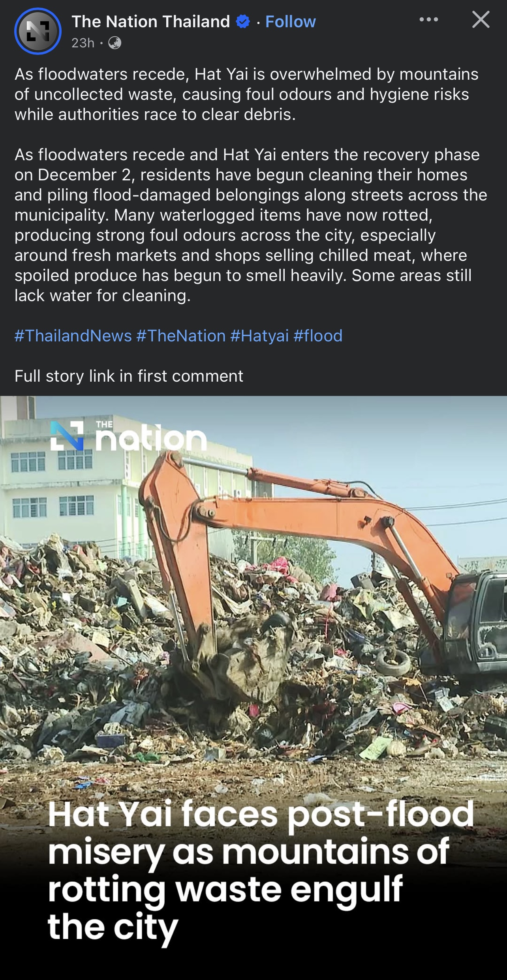Open the #ThailandNews hashtag
This screenshot has height=980, width=507.
(x=73, y=336)
